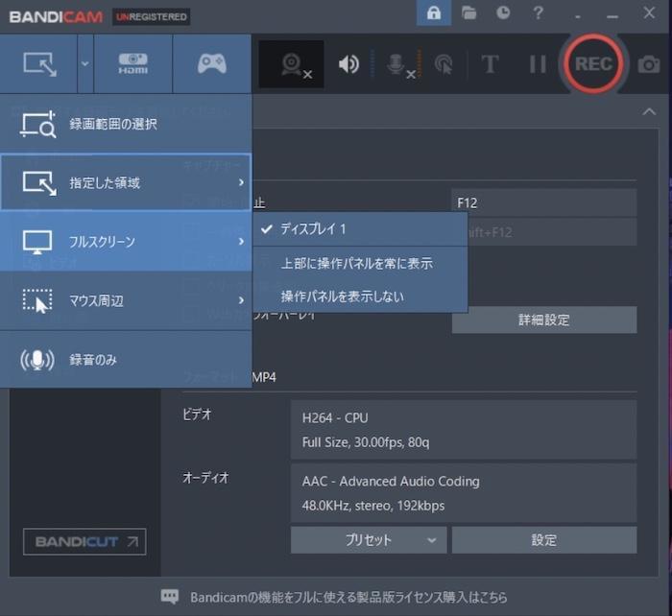Click the Shift+F12 hotkey field
The image size is (672, 616).
coord(552,232)
